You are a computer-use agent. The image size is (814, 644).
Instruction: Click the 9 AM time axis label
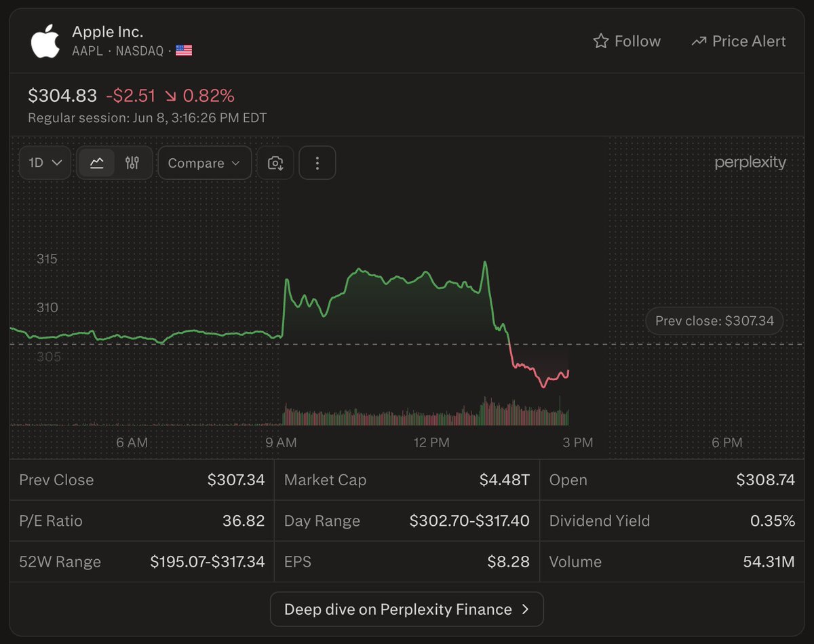click(281, 442)
